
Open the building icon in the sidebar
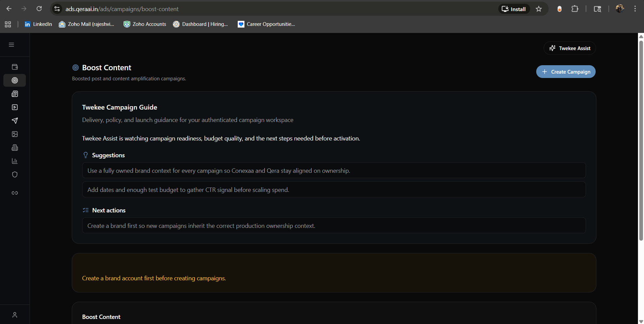tap(15, 148)
